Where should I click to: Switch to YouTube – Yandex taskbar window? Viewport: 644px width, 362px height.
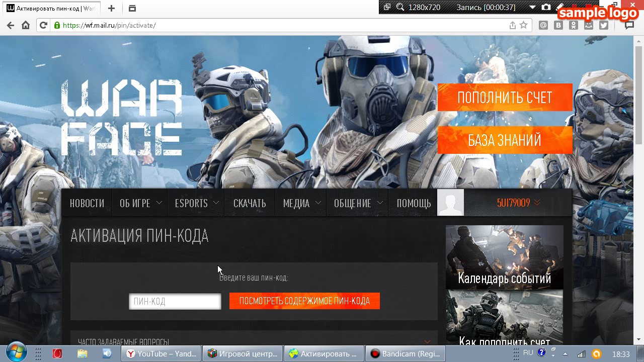click(x=162, y=354)
